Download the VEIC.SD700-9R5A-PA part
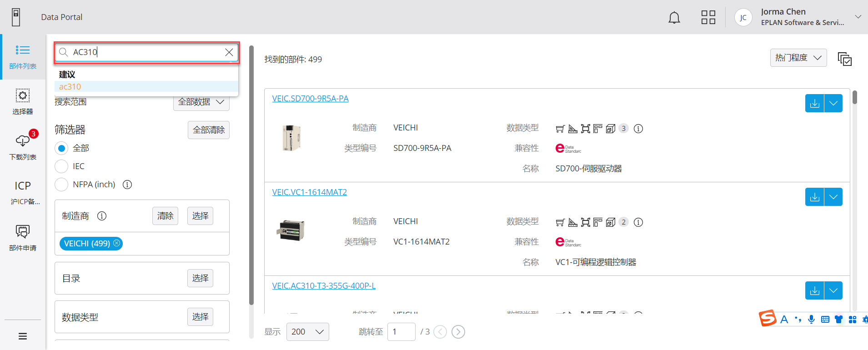This screenshot has height=350, width=868. coord(814,103)
